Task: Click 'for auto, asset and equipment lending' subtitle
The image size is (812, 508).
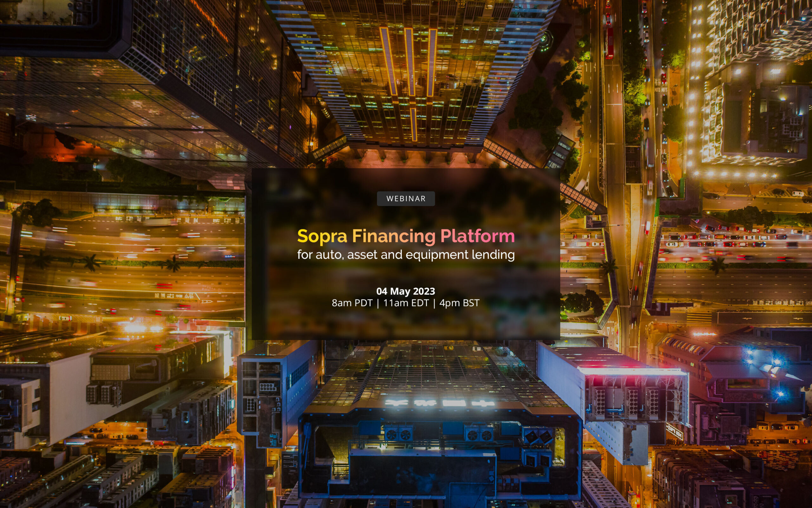Action: (406, 255)
